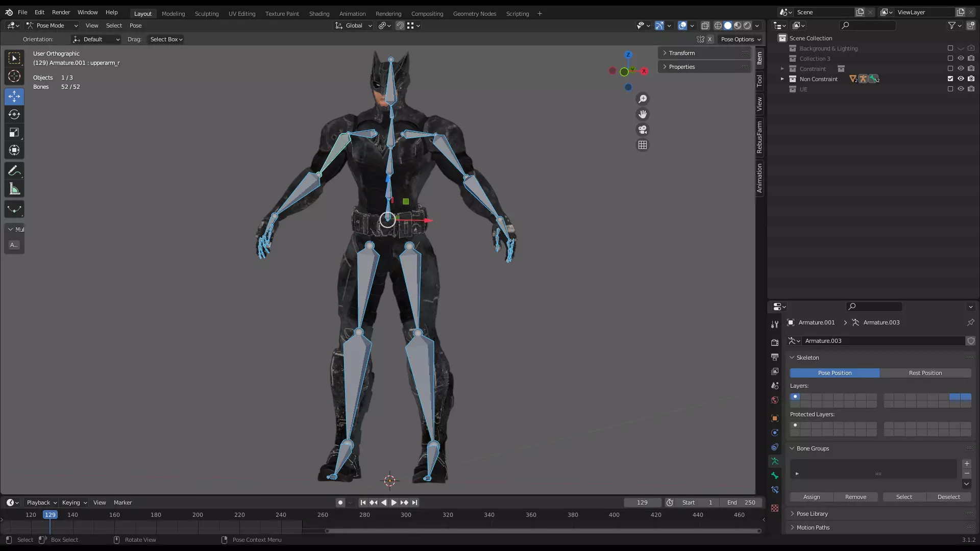This screenshot has width=980, height=551.
Task: Open Scene properties tab icon
Action: pyautogui.click(x=775, y=385)
